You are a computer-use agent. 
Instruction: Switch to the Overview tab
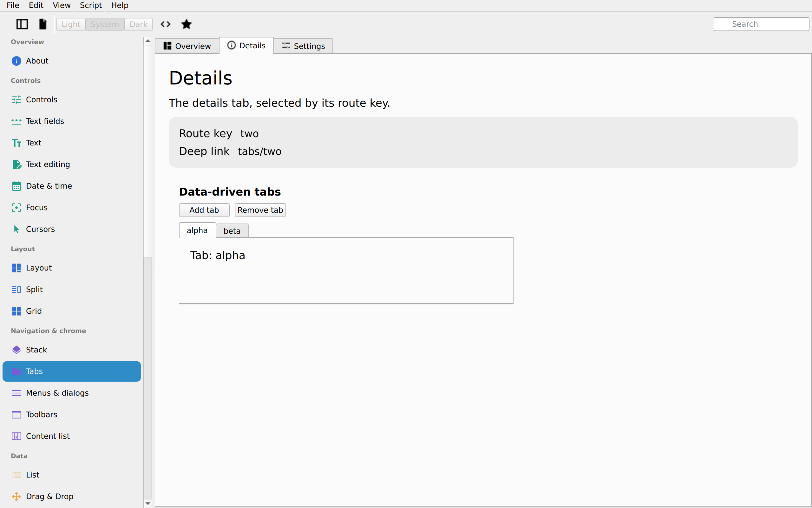tap(187, 46)
